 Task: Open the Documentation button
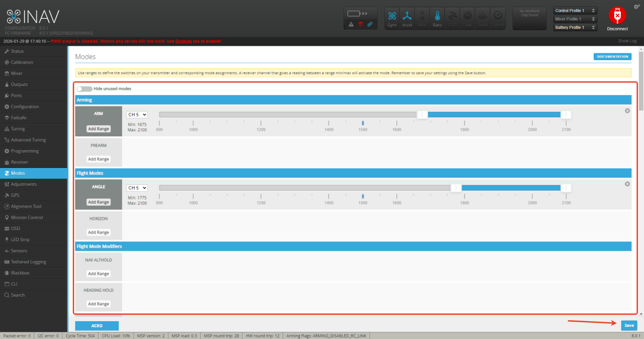(612, 56)
